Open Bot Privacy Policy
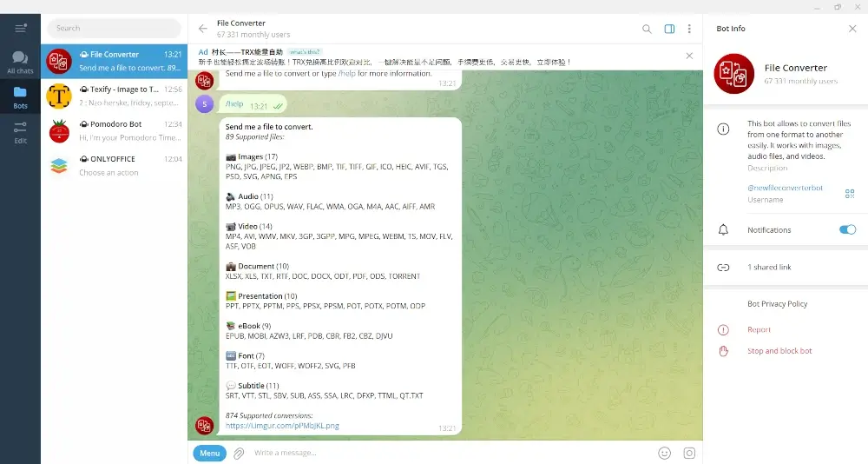This screenshot has height=464, width=868. click(777, 304)
